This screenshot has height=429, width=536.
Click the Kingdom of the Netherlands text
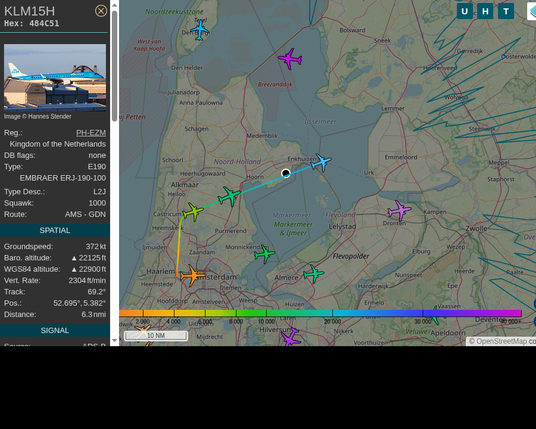57,144
